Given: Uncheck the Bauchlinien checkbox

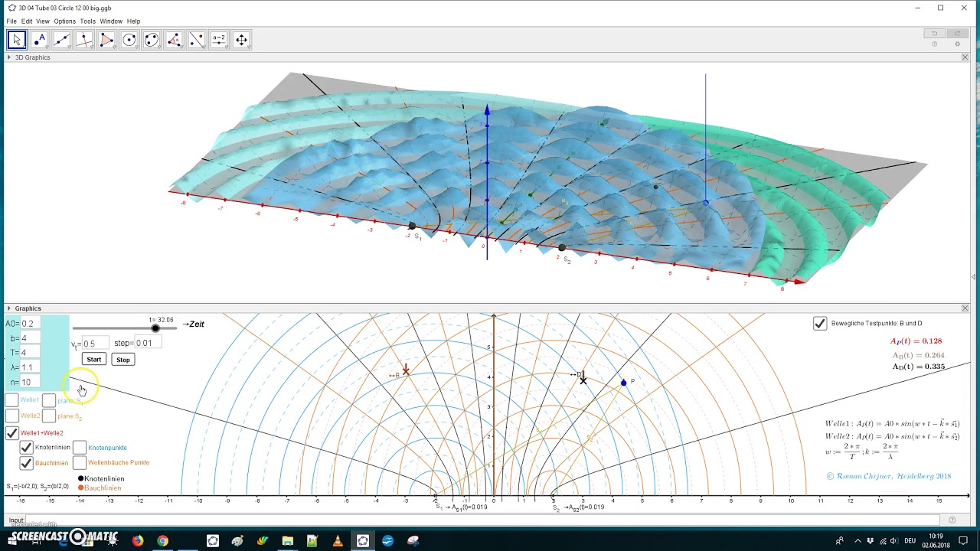Looking at the screenshot, I should point(26,463).
